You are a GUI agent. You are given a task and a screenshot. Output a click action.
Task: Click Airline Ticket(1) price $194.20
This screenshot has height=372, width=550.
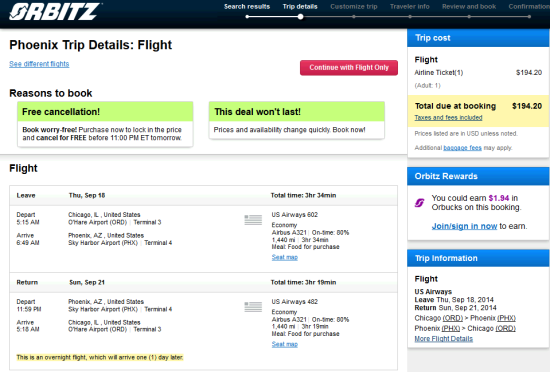529,73
